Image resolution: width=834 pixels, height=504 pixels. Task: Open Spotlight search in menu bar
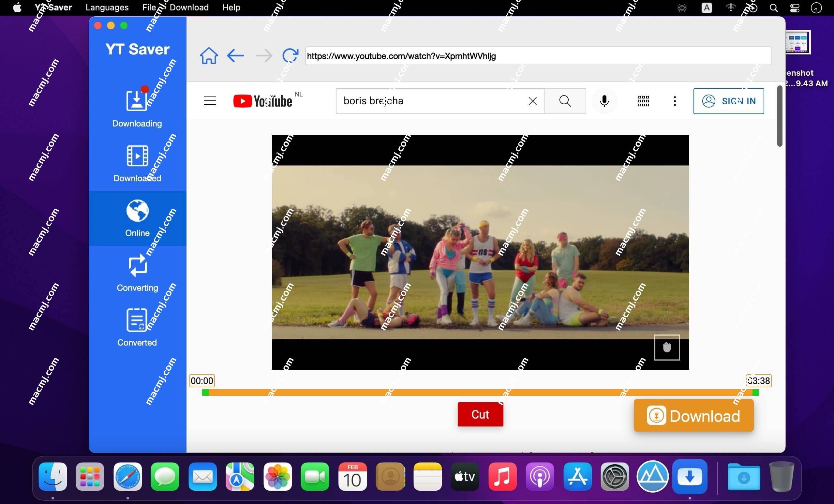(x=773, y=8)
